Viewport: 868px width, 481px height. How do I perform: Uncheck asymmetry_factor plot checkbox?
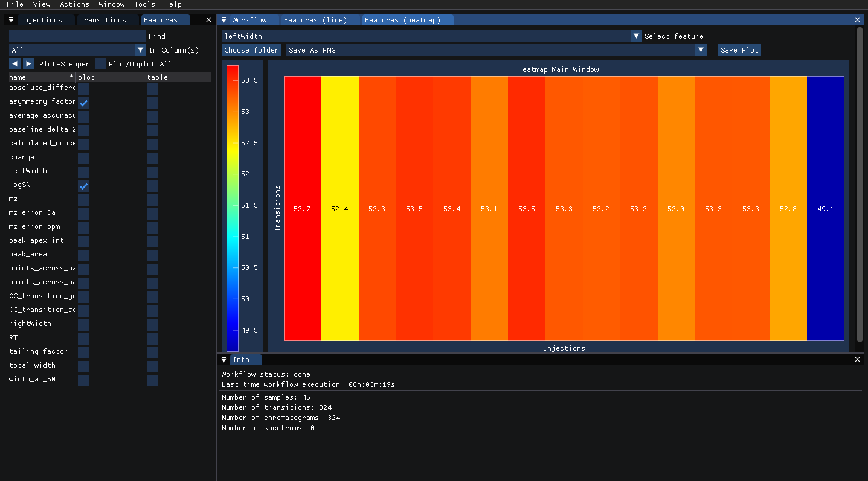[x=84, y=103]
